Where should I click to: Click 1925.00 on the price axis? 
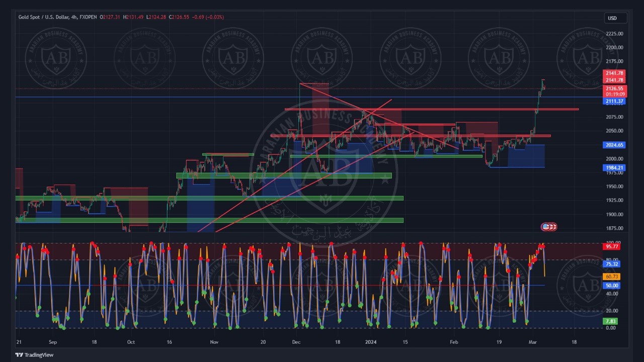point(615,200)
